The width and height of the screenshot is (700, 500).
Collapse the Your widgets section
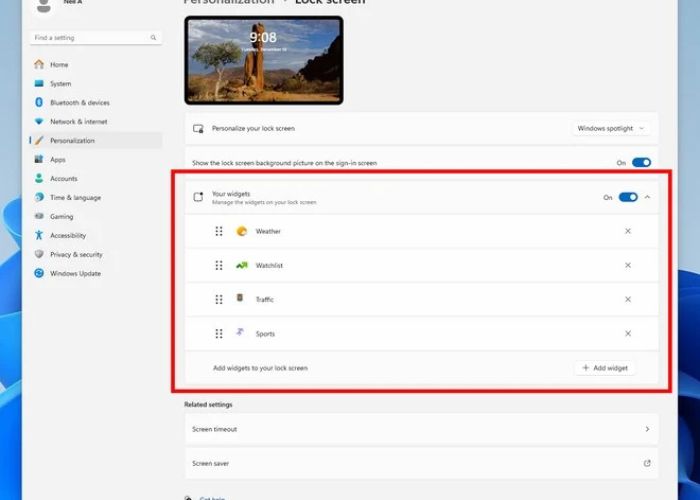tap(647, 197)
